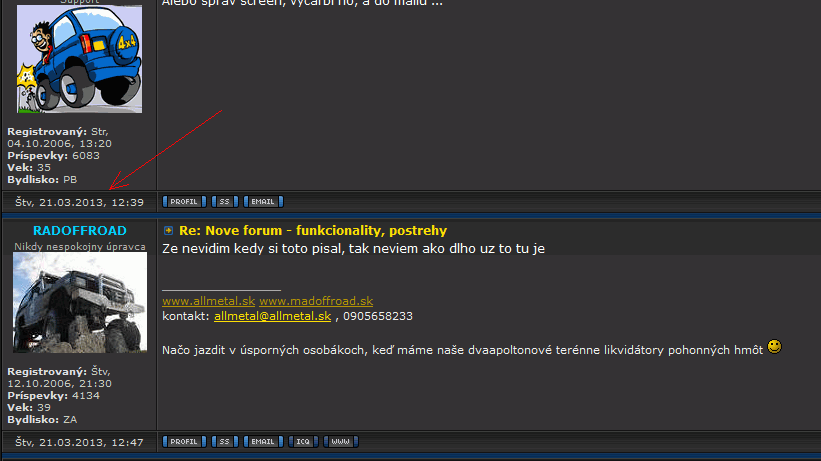Click the allmetal@allmetal.sk email link
The height and width of the screenshot is (461, 821).
[x=272, y=316]
